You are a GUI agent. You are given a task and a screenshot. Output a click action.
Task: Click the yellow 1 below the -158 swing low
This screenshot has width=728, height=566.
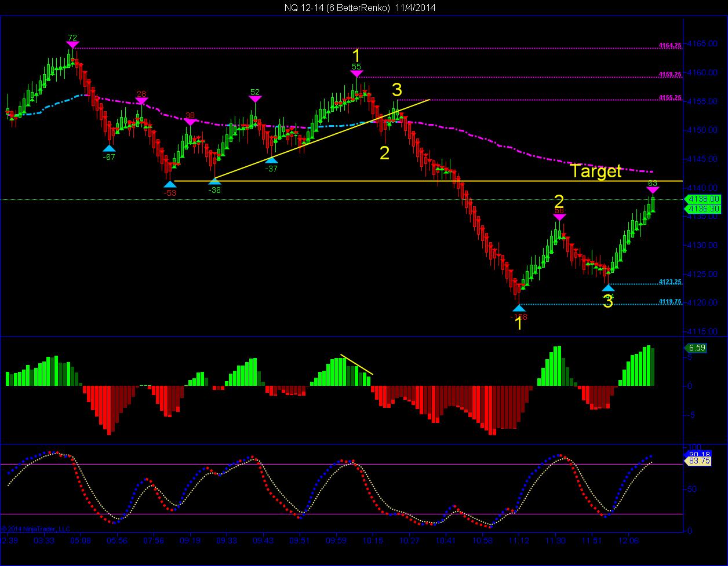coord(519,324)
